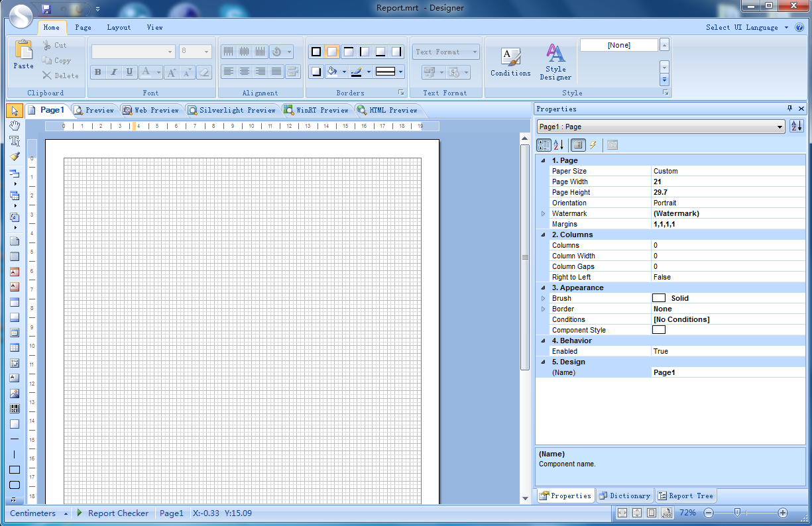Open the Report Checker
812x526 pixels.
112,513
